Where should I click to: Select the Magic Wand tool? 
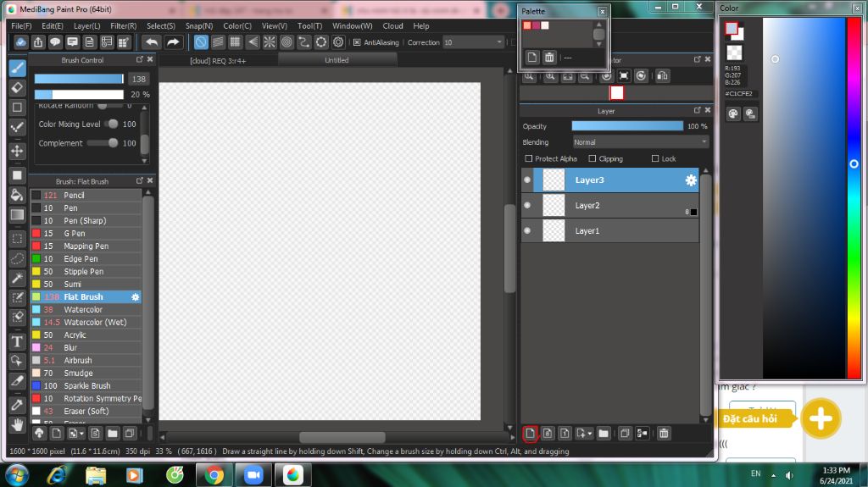pos(17,278)
